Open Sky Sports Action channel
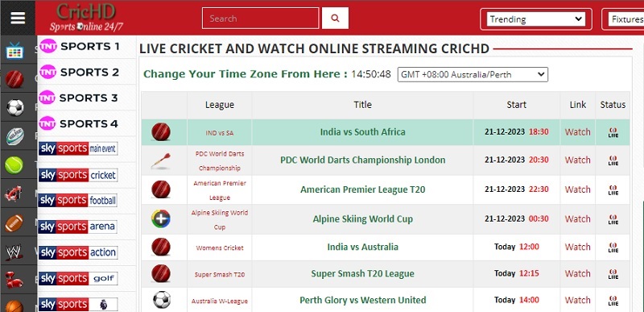644x312 pixels. click(78, 252)
